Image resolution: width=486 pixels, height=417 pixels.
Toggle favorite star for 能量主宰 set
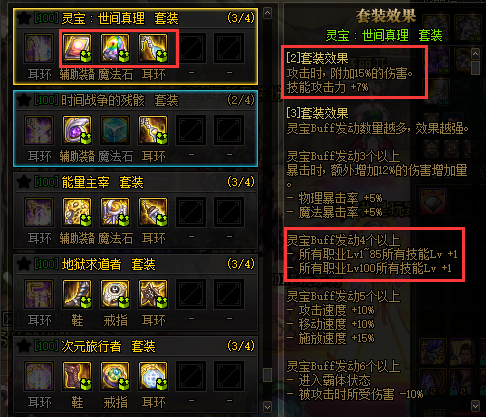(x=24, y=182)
